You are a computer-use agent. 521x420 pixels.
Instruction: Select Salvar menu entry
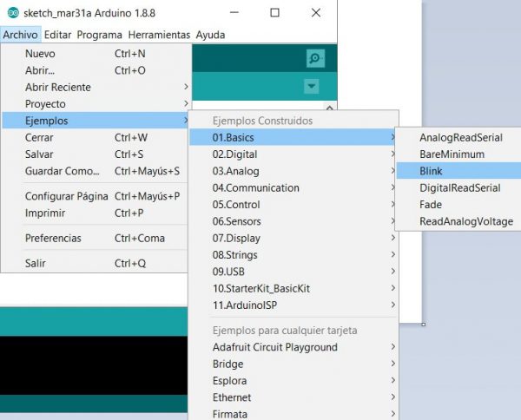(96, 154)
